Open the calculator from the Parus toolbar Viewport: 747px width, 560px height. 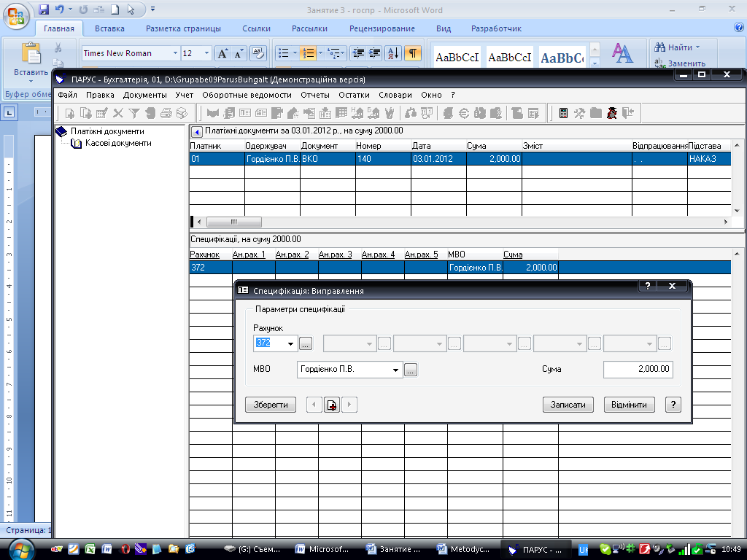click(564, 113)
